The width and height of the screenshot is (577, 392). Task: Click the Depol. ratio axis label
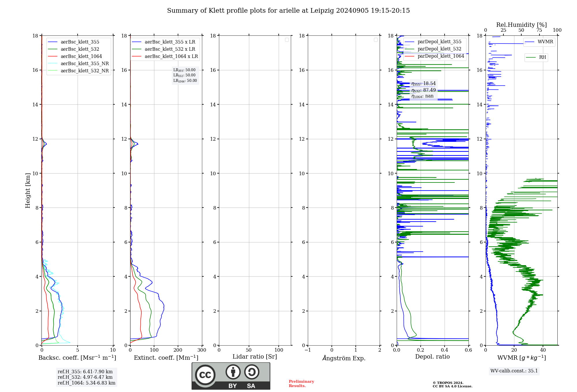click(x=432, y=357)
